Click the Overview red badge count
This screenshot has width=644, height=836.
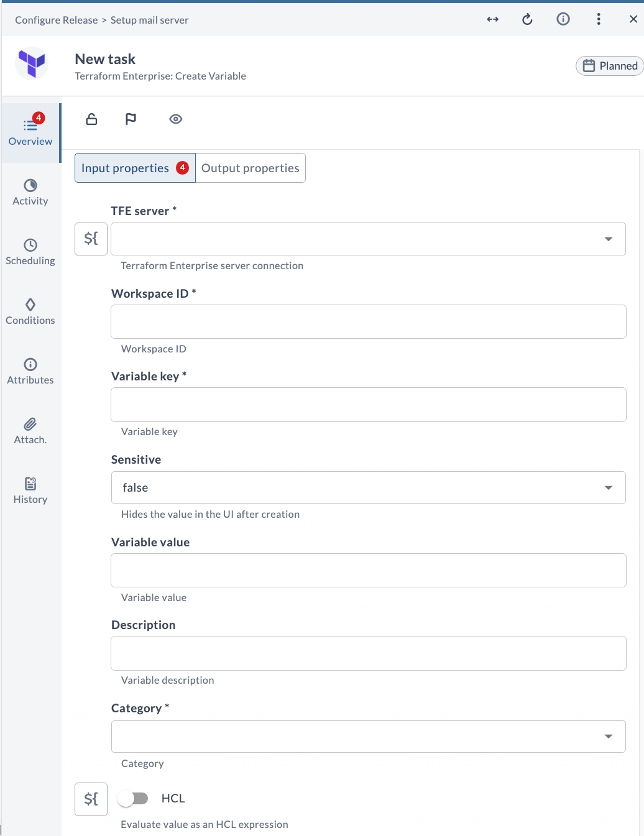tap(39, 117)
